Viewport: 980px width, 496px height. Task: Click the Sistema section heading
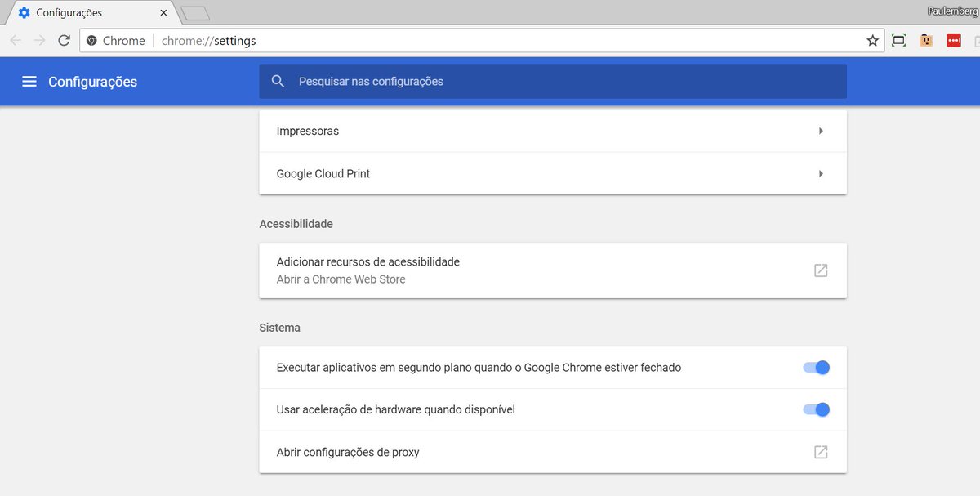coord(279,328)
